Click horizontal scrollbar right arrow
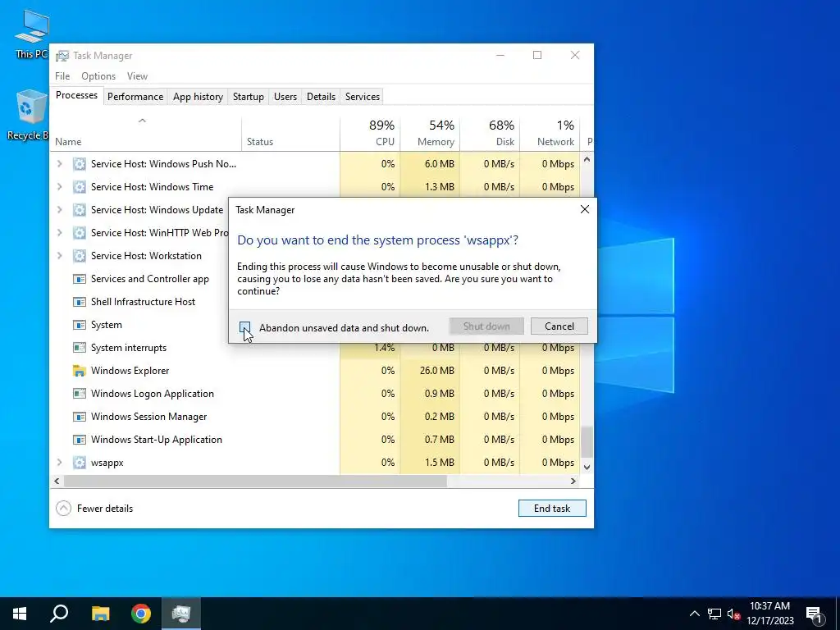 point(573,481)
